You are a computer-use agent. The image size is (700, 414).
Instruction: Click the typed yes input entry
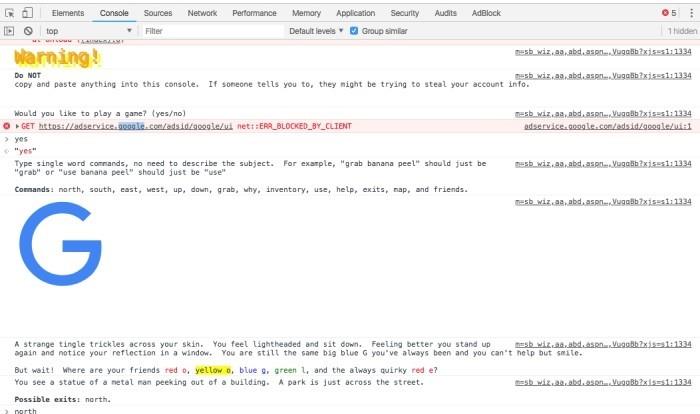click(x=21, y=139)
